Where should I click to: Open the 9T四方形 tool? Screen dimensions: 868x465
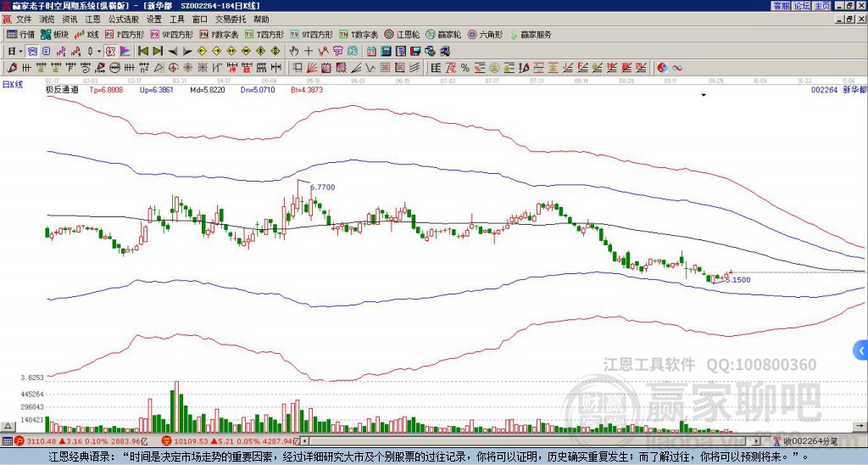(311, 34)
